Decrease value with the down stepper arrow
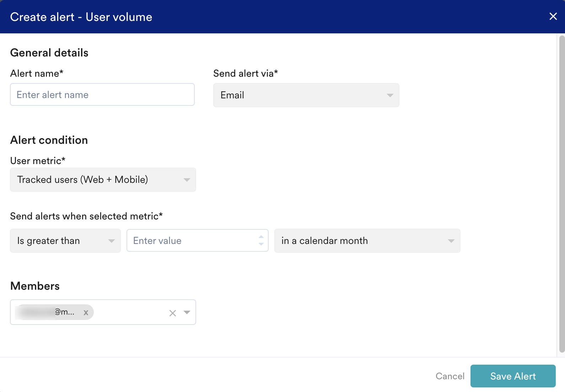Viewport: 565px width, 392px height. click(261, 244)
